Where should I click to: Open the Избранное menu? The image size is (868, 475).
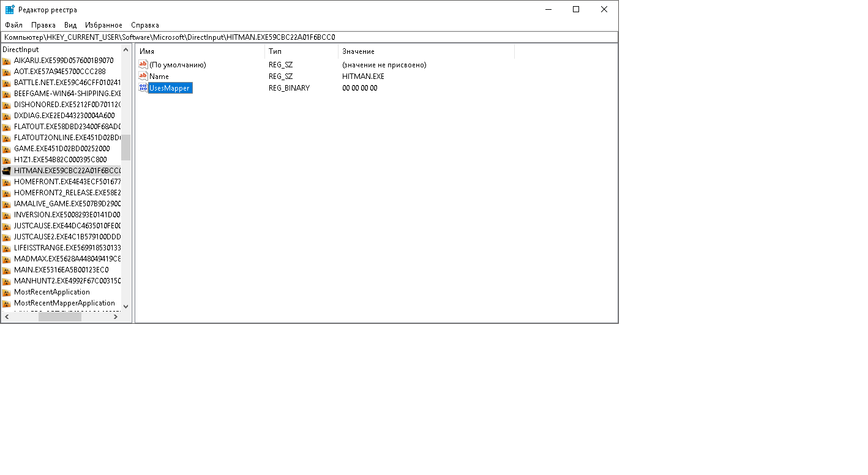tap(104, 25)
